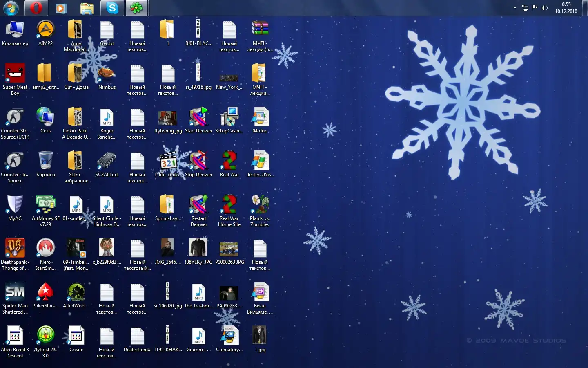The height and width of the screenshot is (368, 588).
Task: Select the Корзина recycle bin icon
Action: [45, 161]
